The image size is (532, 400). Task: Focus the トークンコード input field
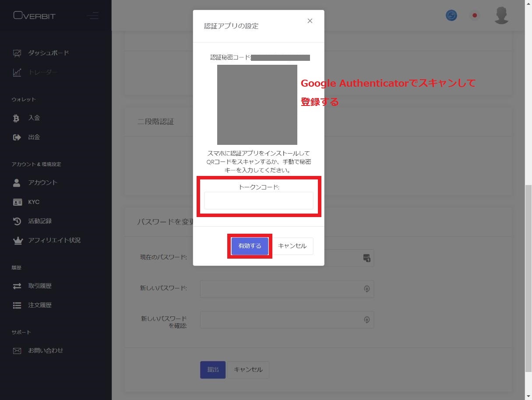pyautogui.click(x=259, y=200)
